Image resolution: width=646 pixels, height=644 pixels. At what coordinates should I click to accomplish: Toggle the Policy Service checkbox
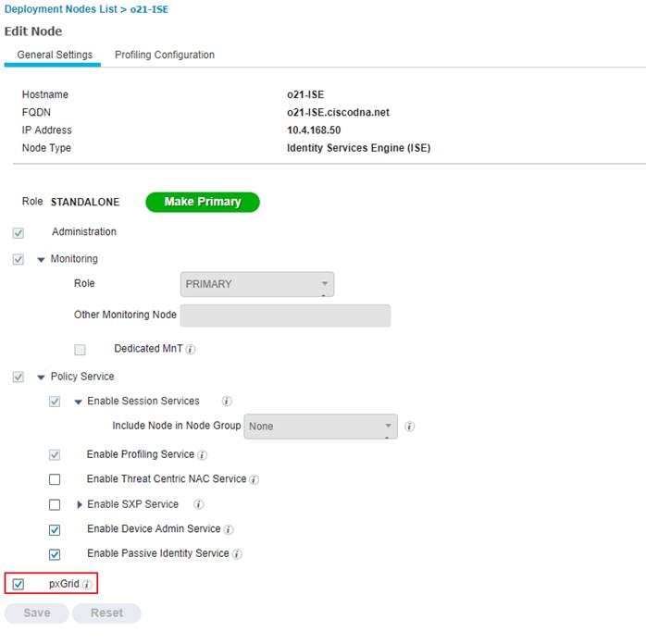(19, 377)
